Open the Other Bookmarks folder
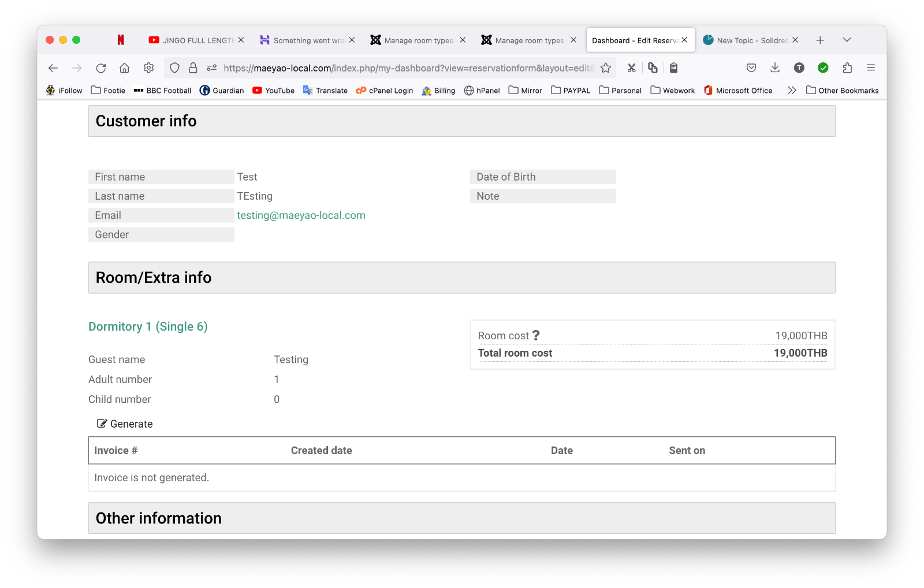924x588 pixels. [842, 91]
